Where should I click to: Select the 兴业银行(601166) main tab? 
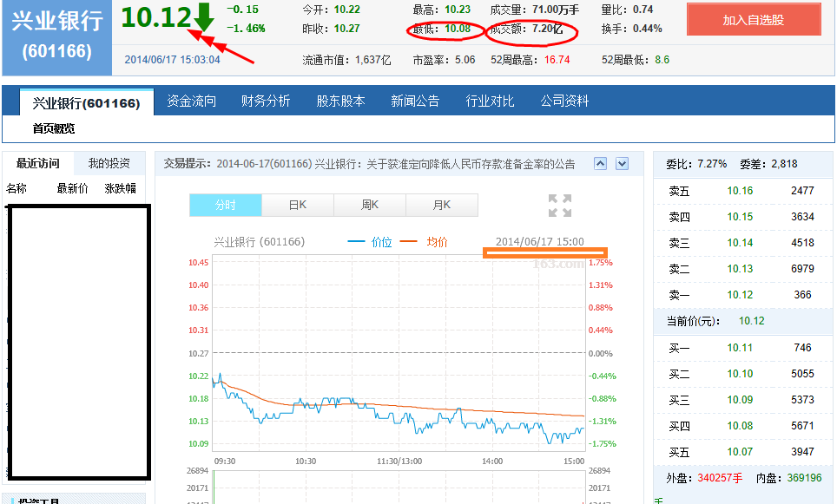pos(87,103)
